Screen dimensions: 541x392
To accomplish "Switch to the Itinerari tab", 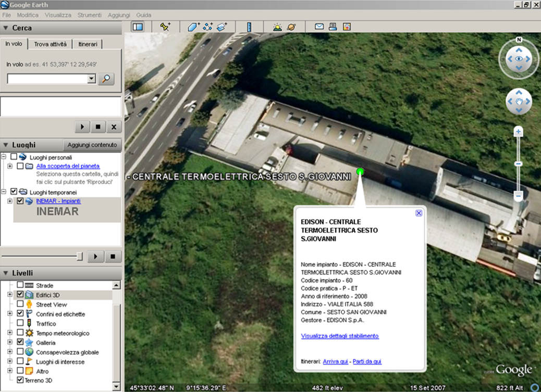I will tap(88, 44).
